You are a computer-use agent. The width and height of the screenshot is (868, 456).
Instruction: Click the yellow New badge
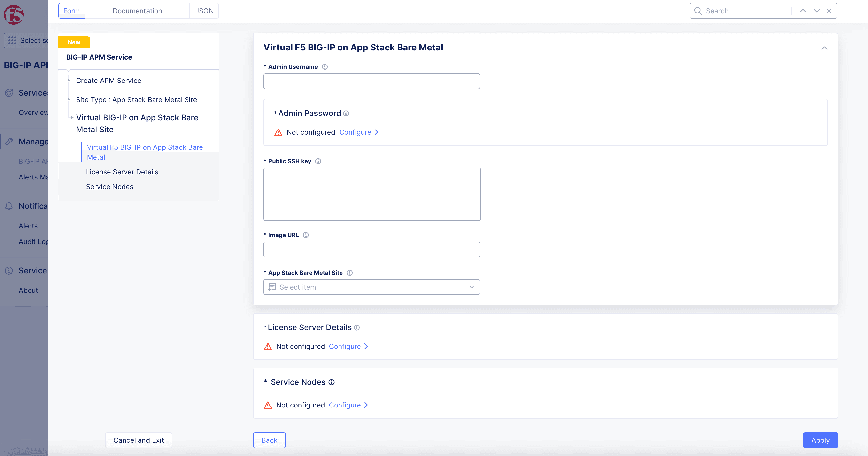[74, 42]
